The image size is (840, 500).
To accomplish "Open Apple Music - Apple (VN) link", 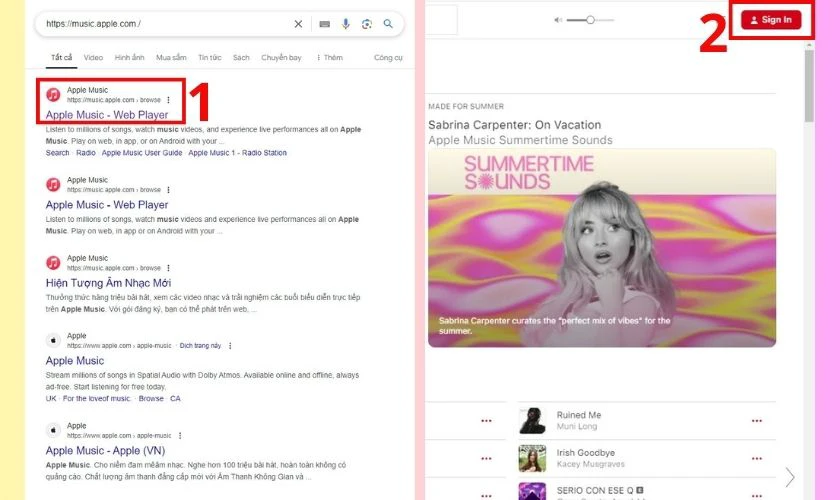I will tap(105, 451).
